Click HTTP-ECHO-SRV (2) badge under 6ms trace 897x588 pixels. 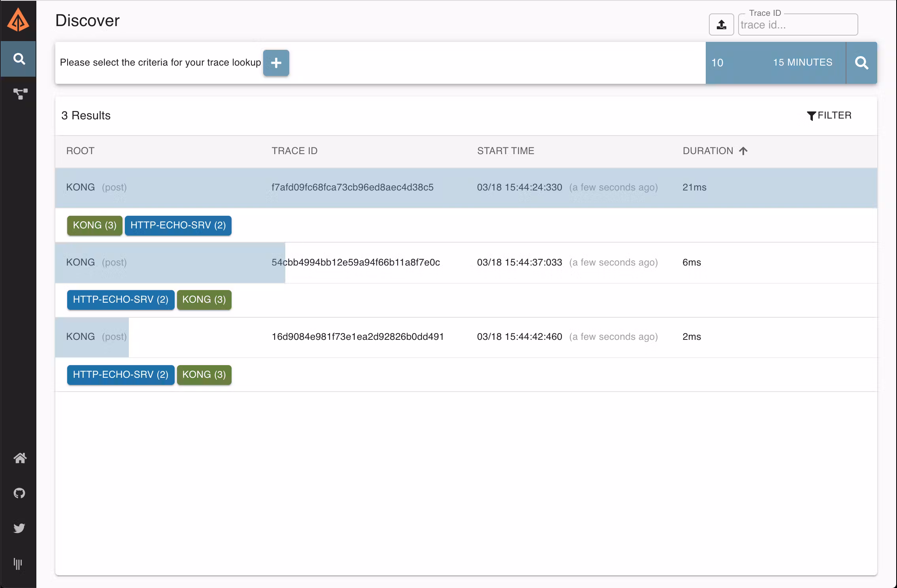point(121,300)
